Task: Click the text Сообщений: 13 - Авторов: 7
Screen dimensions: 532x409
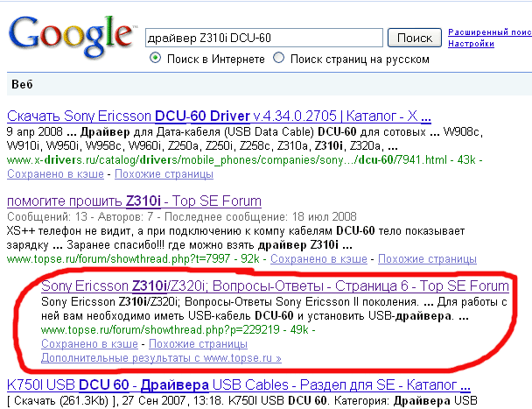Action: [80, 216]
